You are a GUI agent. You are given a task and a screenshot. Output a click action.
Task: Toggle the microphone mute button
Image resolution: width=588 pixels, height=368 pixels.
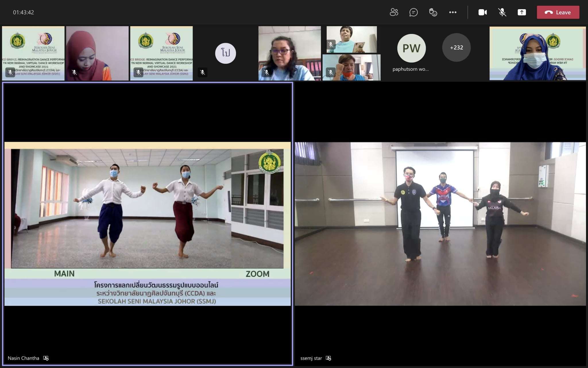(502, 12)
